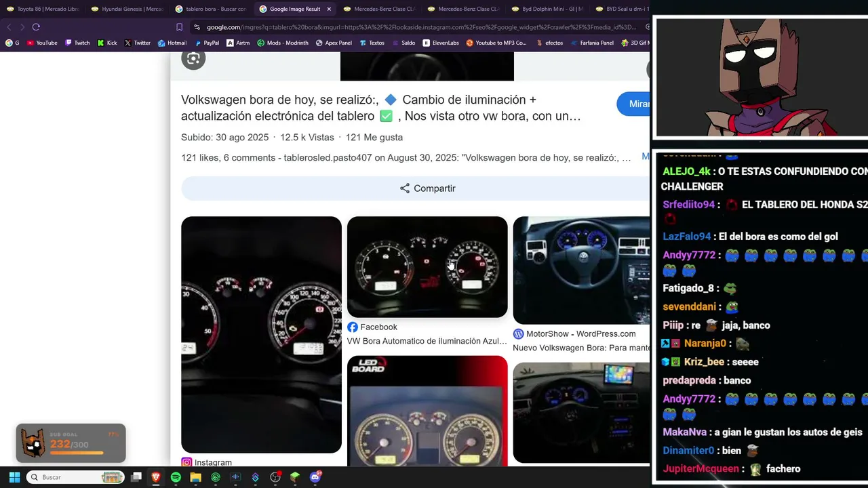Click the Compartir share button

click(427, 188)
